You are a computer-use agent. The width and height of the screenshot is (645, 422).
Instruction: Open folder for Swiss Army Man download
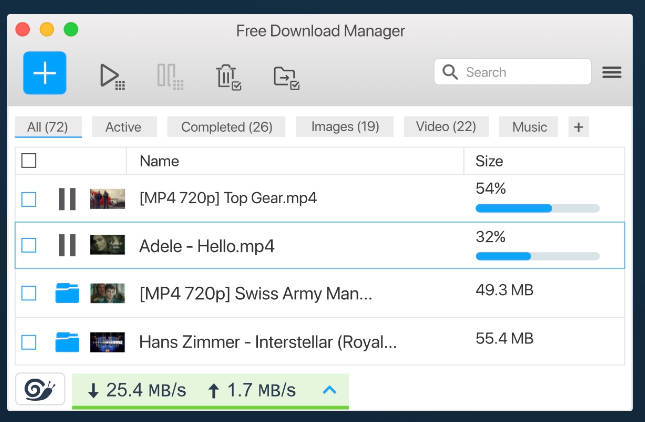coord(67,293)
